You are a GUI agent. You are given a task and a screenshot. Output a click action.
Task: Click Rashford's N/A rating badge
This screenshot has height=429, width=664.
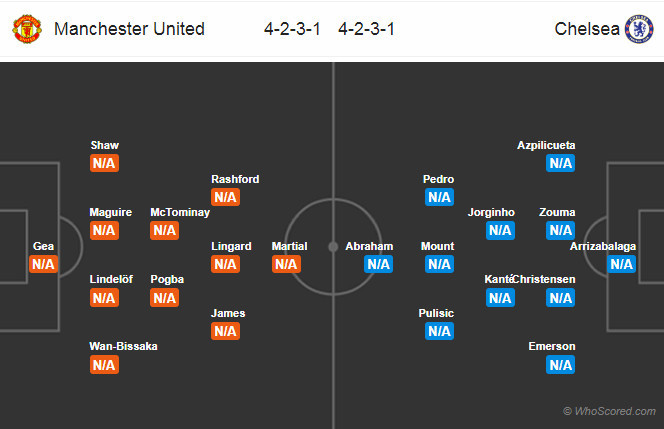pyautogui.click(x=225, y=197)
